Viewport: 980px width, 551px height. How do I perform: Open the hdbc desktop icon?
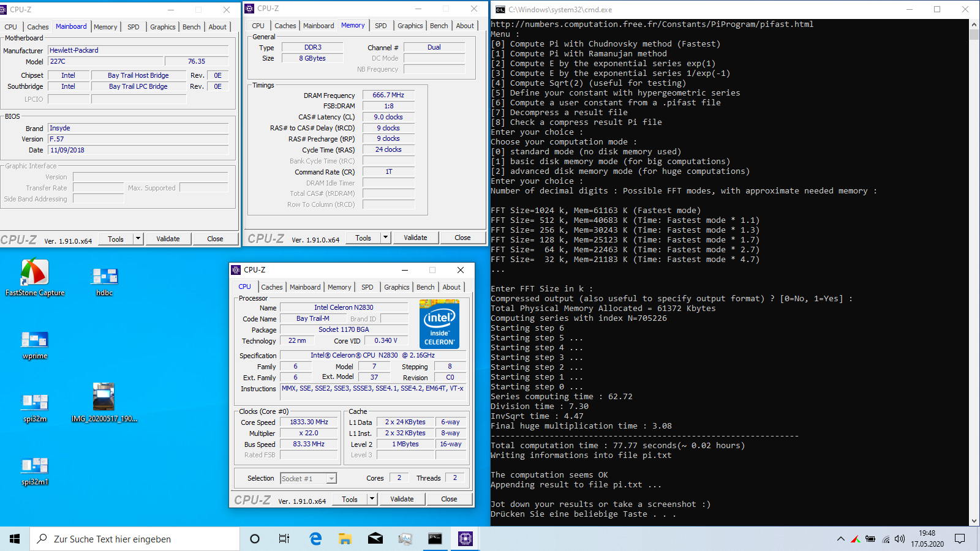[x=104, y=281]
